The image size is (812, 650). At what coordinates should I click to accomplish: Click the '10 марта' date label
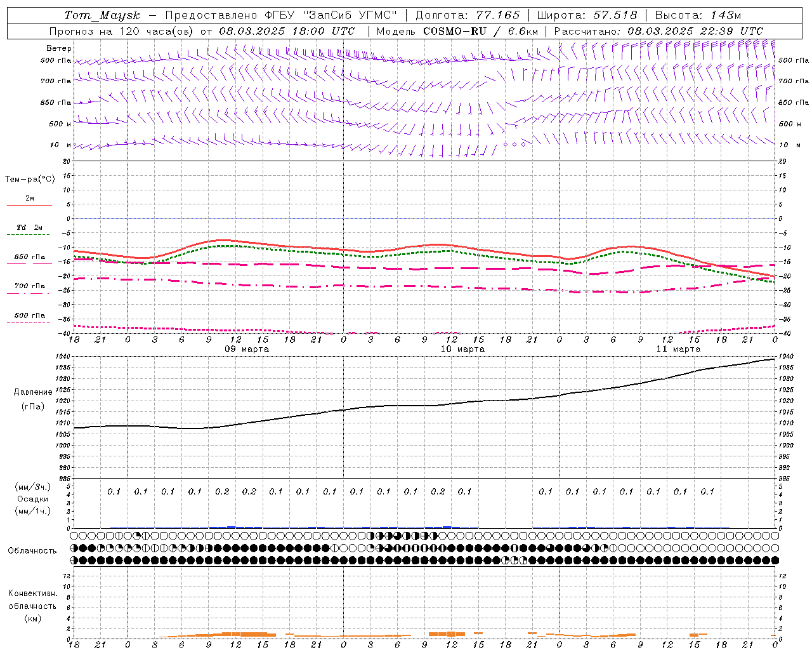462,349
